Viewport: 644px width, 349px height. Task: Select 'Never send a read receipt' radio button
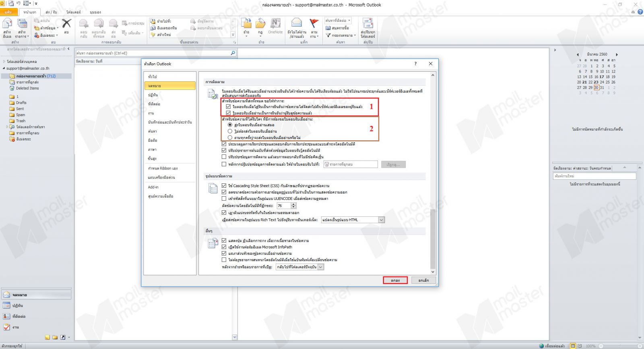tap(230, 131)
